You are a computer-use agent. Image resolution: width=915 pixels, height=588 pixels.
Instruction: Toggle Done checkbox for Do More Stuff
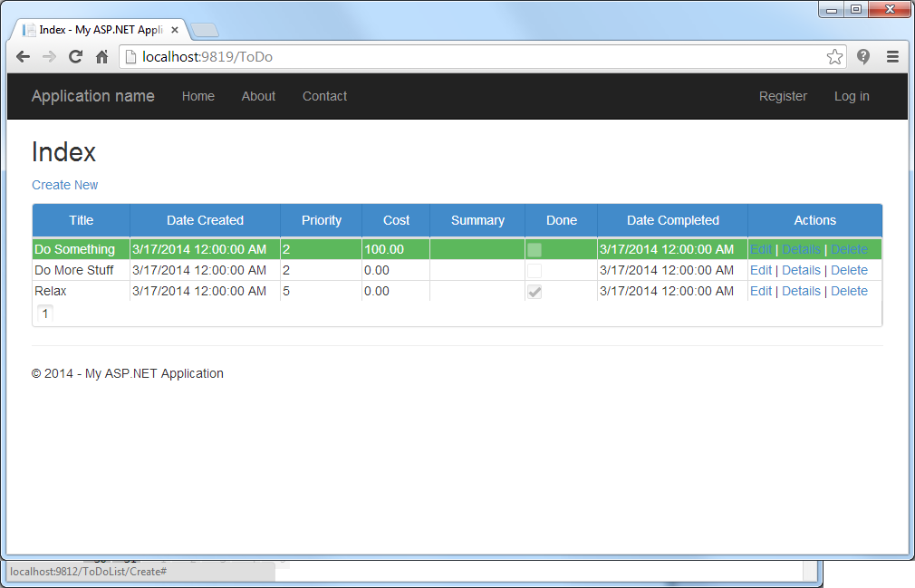(534, 271)
